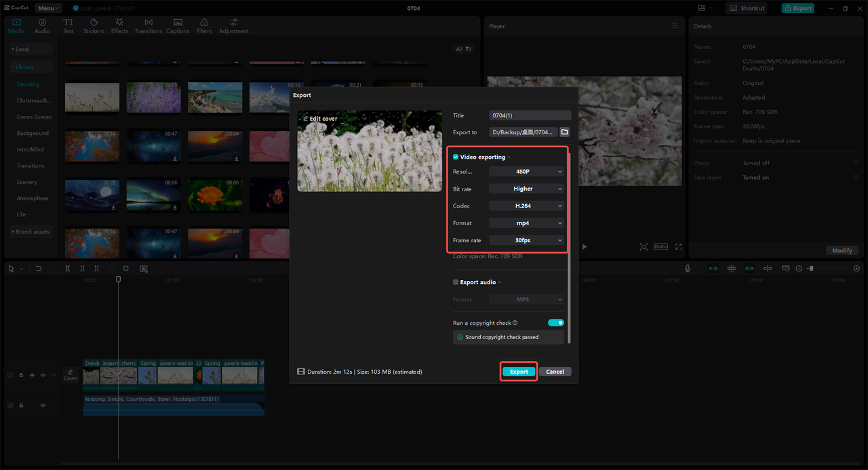Expand Brand assets in media sidebar
Viewport: 868px width, 470px height.
tap(31, 232)
